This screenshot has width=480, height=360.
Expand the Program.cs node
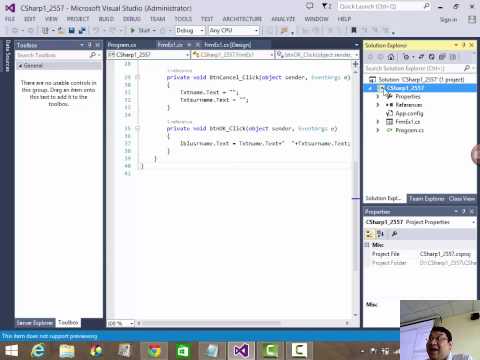[x=378, y=130]
